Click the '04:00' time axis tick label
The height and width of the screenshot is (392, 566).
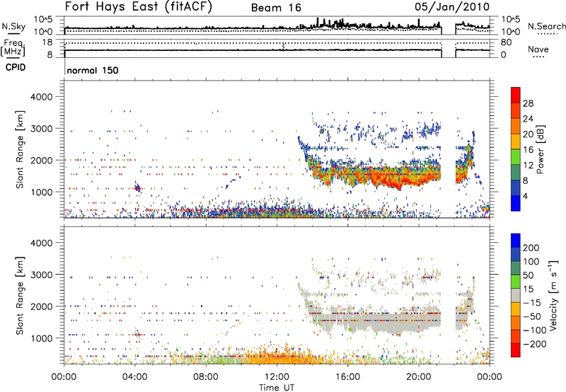click(x=135, y=377)
